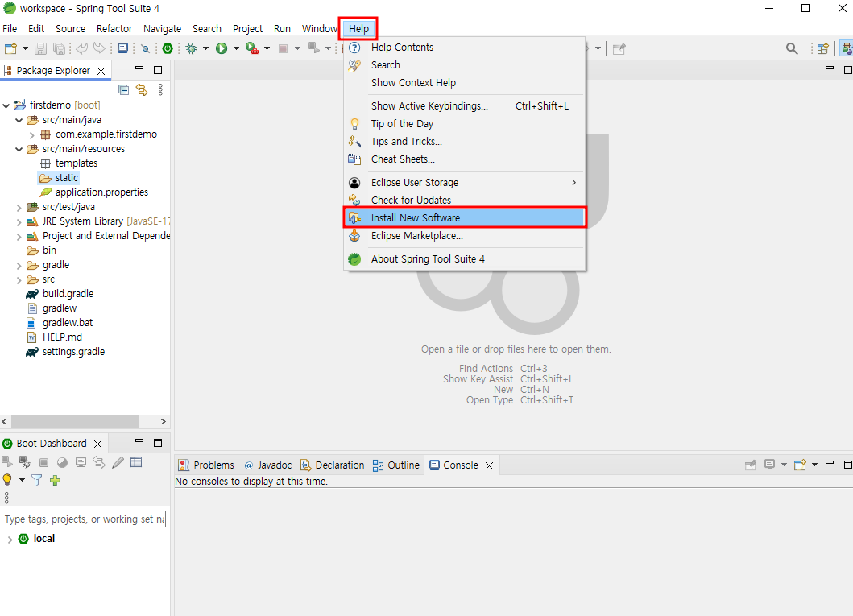The image size is (853, 616).
Task: Click the Boot Dashboard pencil edit icon
Action: pos(118,462)
